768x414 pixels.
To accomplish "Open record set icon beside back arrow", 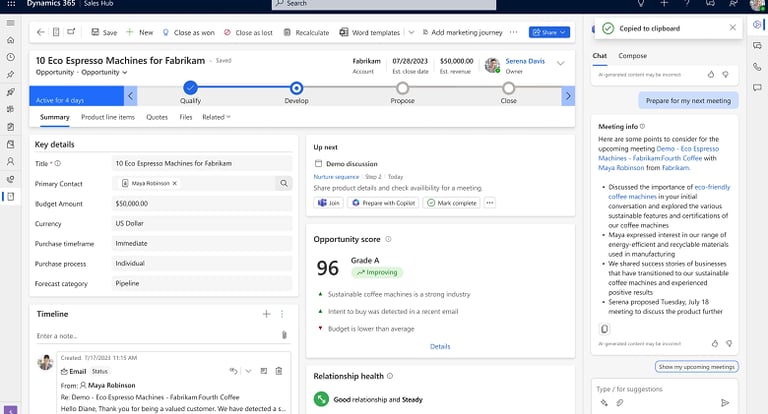I will 56,32.
